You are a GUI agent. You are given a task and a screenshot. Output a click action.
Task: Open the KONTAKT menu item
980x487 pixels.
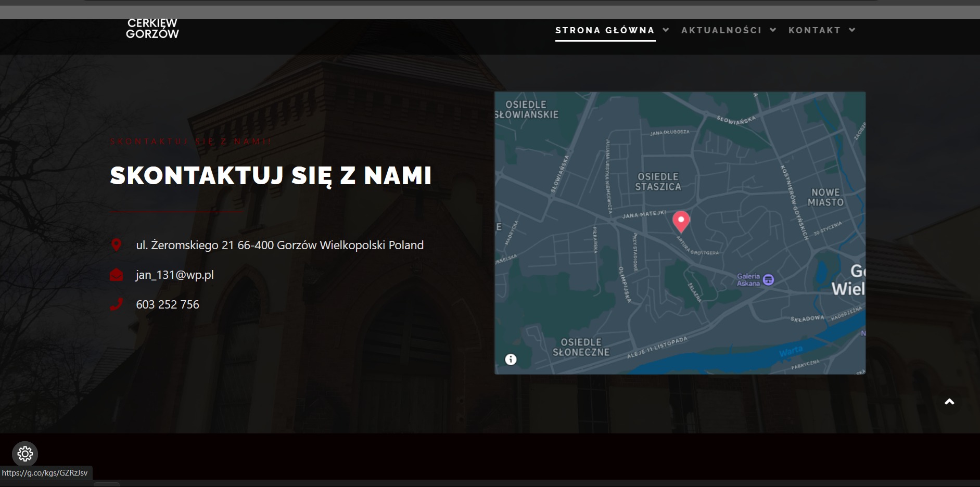(x=814, y=30)
